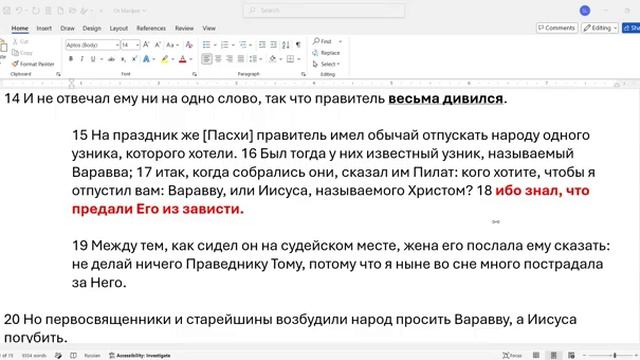Open the Font dialog launcher
The height and width of the screenshot is (360, 640).
click(194, 74)
